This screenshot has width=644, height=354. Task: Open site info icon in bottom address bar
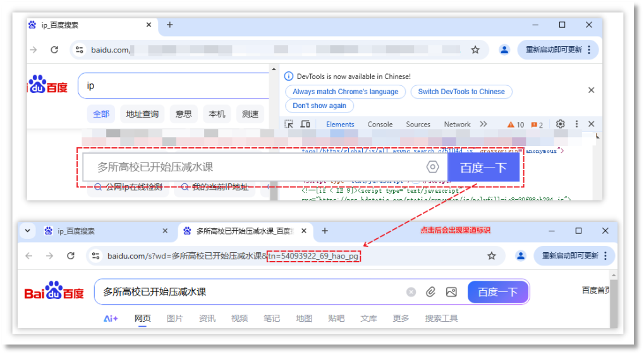(95, 256)
